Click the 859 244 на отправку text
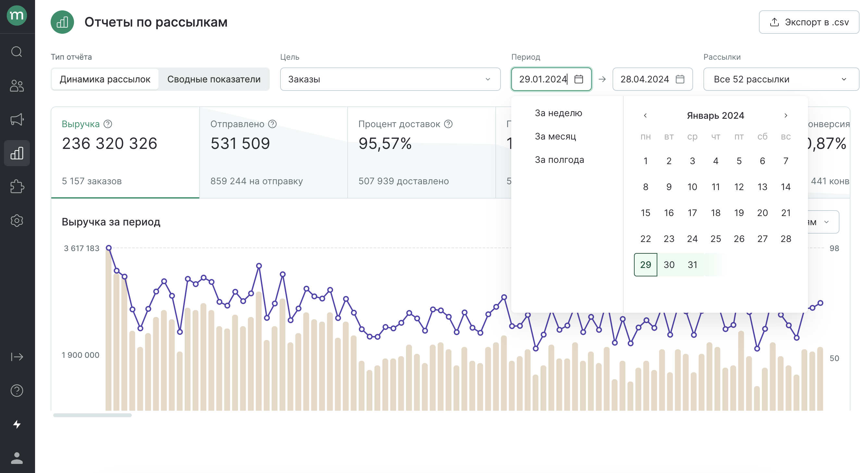Screen dimensions: 868x473 pos(256,181)
